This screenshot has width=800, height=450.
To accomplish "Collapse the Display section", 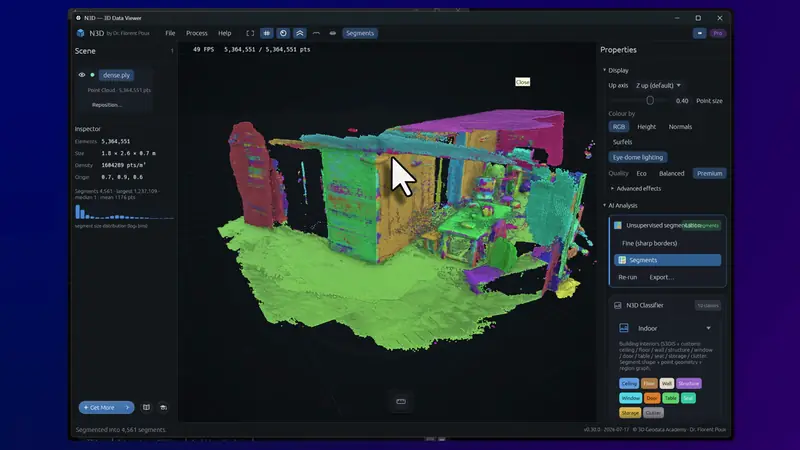I will 616,70.
